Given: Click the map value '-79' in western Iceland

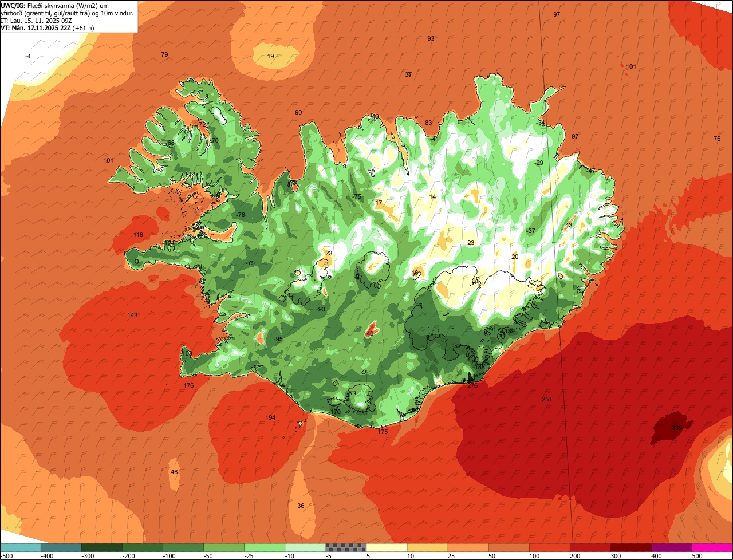Looking at the screenshot, I should (250, 263).
